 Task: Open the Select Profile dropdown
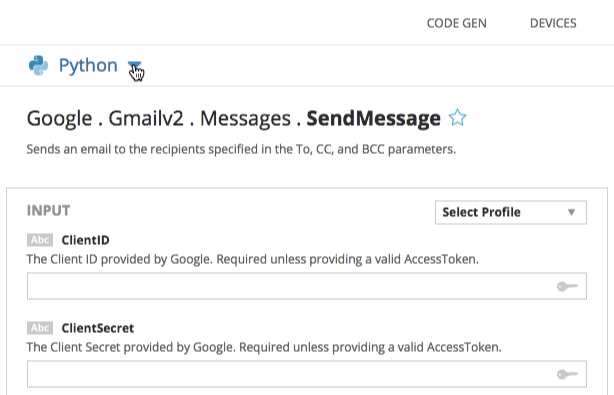(x=511, y=212)
